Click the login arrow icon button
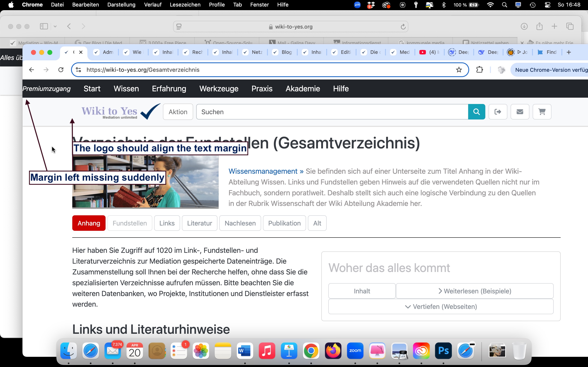This screenshot has width=588, height=367. pos(498,112)
